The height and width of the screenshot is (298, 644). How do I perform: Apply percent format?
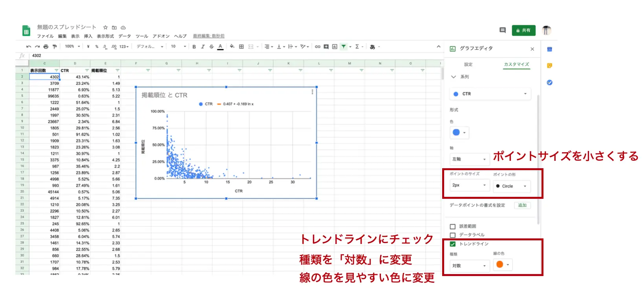coord(97,47)
